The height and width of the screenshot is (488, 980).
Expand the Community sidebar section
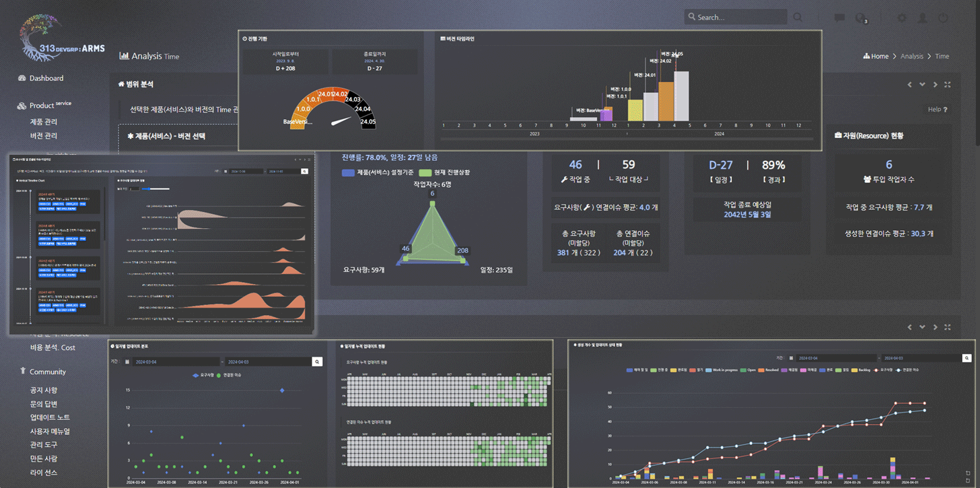47,372
